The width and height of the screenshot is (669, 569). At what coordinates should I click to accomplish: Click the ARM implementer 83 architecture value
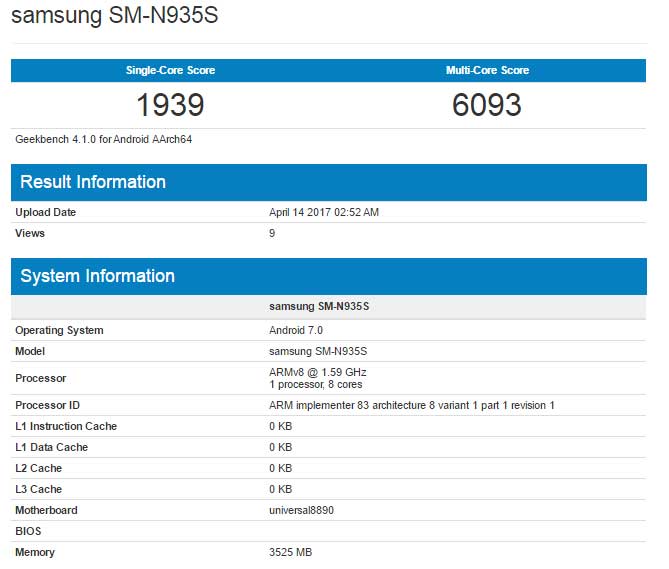coord(412,405)
